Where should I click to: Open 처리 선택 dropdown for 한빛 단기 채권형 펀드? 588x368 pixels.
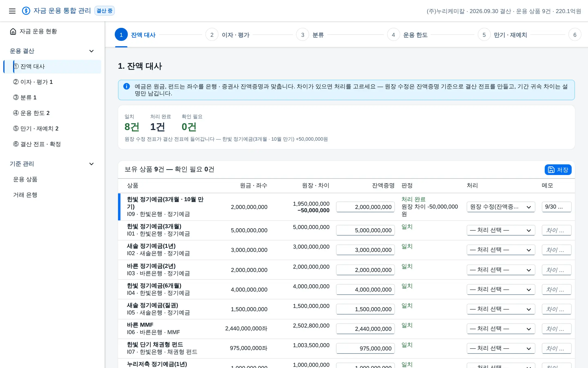501,348
